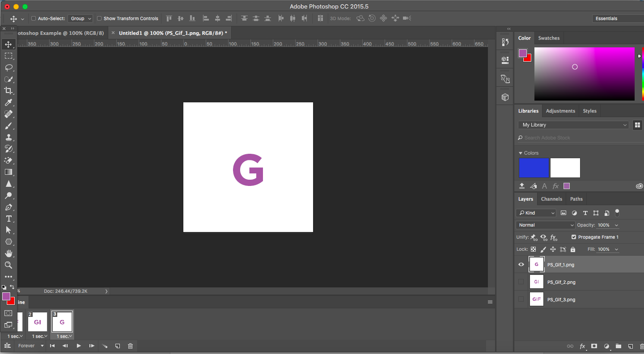The width and height of the screenshot is (644, 354).
Task: Click the purple foreground color in Color panel
Action: [x=523, y=53]
